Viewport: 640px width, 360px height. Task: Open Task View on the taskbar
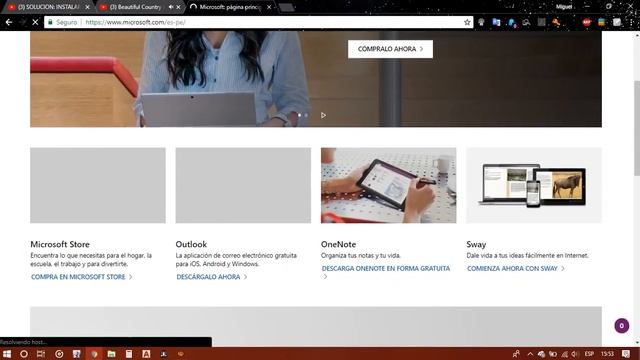tap(41, 354)
